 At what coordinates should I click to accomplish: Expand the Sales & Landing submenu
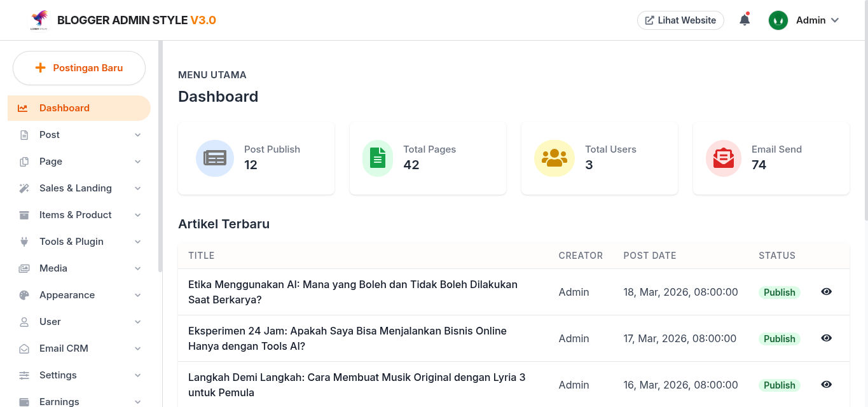click(79, 188)
